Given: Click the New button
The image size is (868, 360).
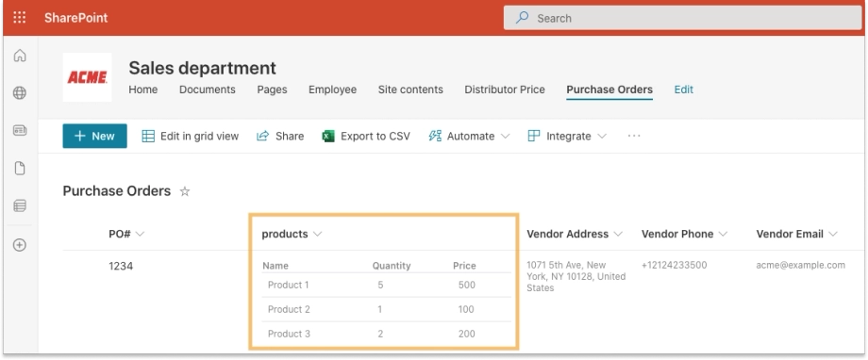Looking at the screenshot, I should click(94, 136).
